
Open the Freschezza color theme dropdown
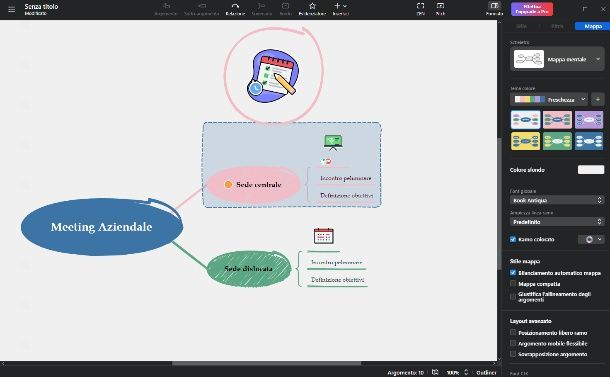tap(549, 100)
